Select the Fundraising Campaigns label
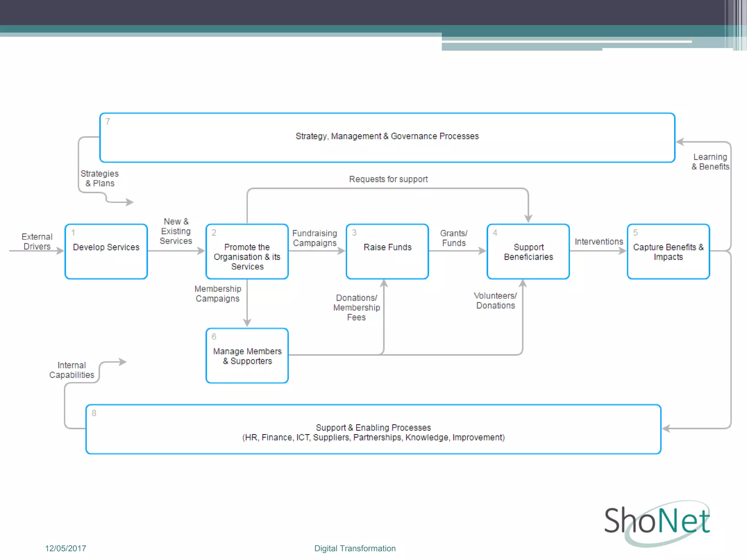This screenshot has height=560, width=747. (314, 238)
